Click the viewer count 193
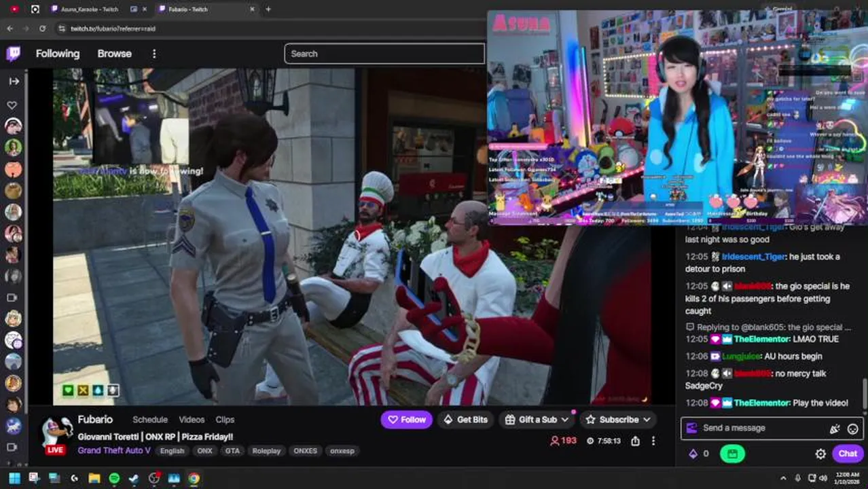The height and width of the screenshot is (489, 868). coord(564,441)
